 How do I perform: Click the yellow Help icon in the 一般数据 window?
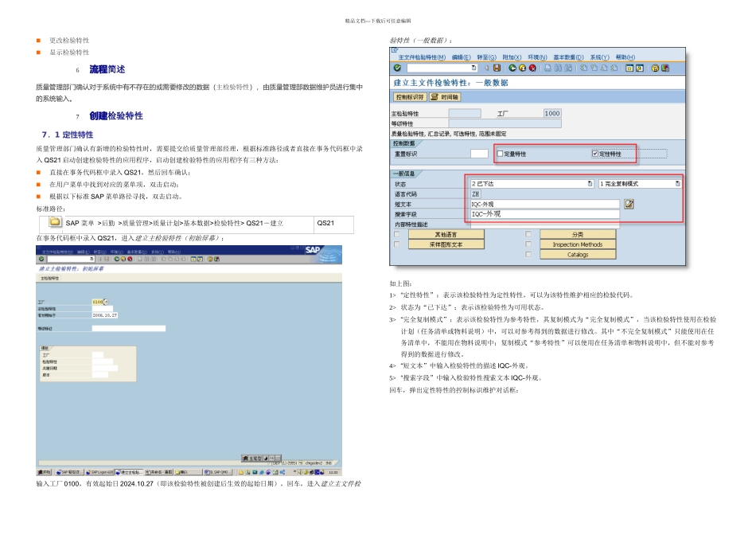655,68
